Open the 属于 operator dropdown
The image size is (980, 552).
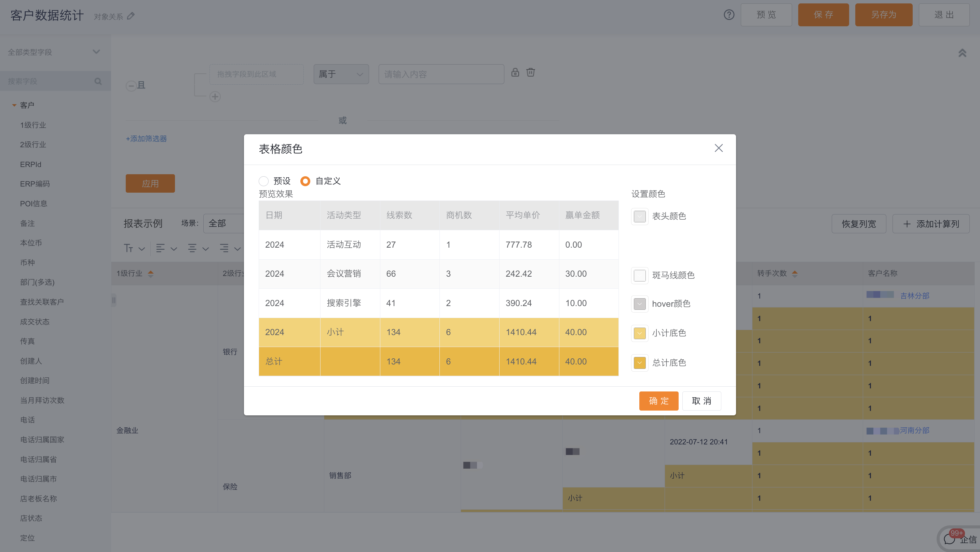341,74
